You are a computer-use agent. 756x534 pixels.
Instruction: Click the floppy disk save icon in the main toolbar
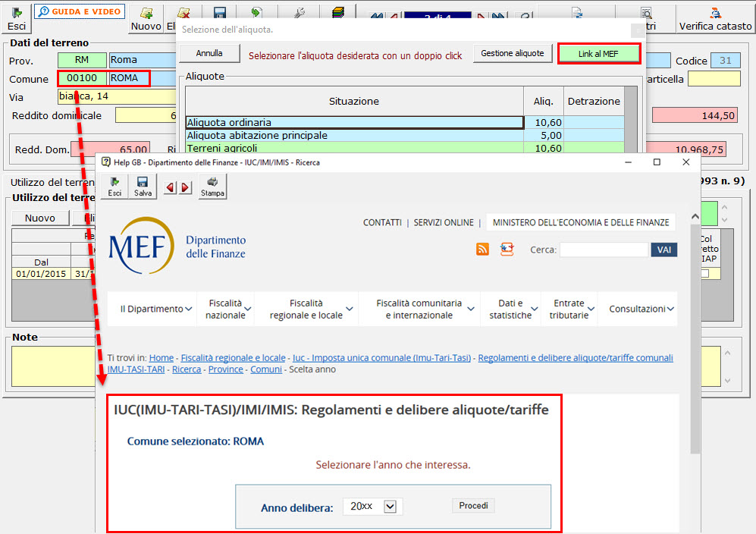(220, 13)
